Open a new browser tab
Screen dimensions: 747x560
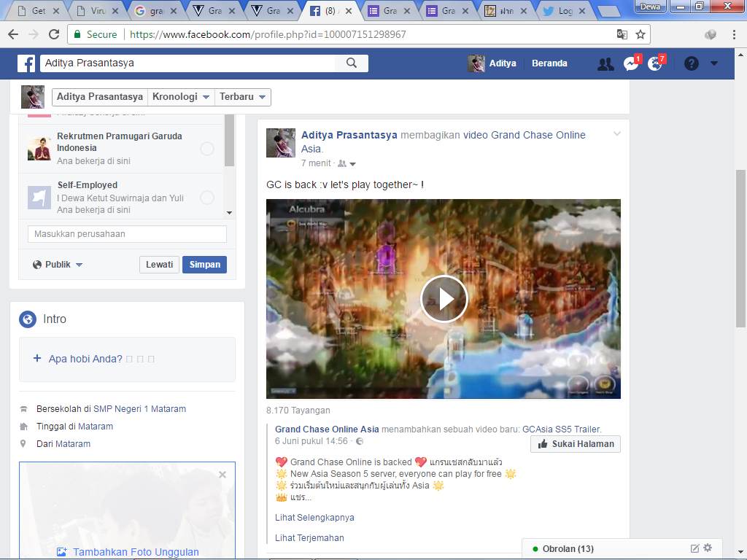pyautogui.click(x=609, y=12)
